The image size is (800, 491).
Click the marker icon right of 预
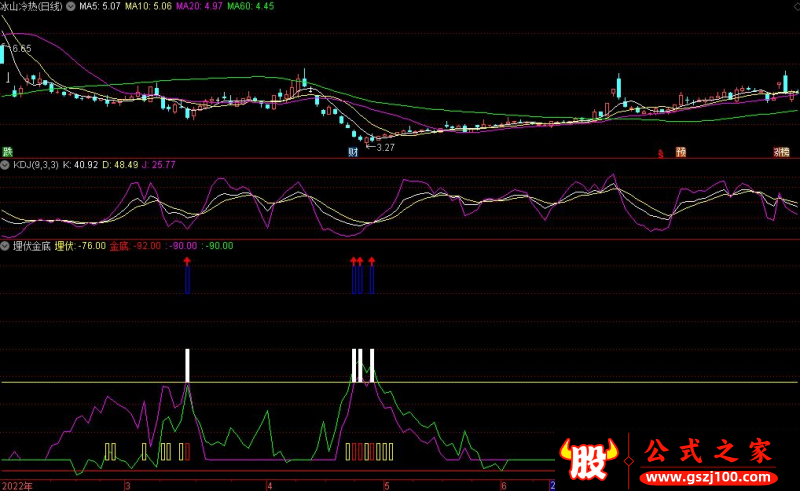click(782, 152)
